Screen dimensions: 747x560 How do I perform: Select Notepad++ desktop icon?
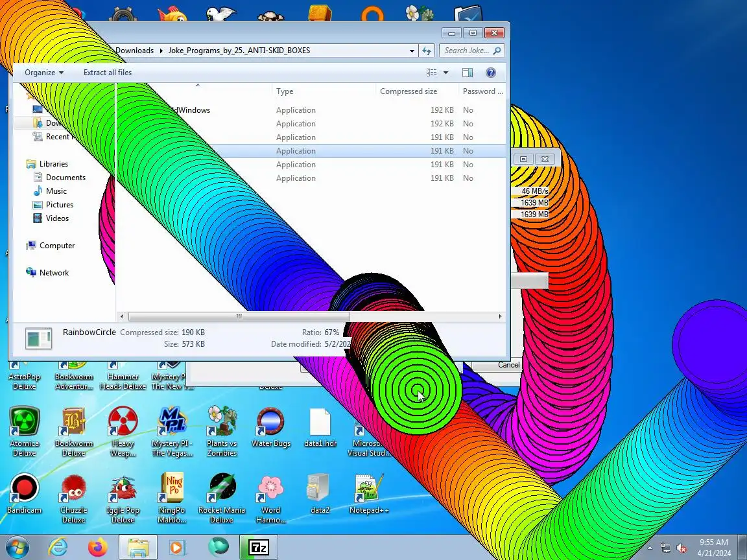tap(369, 493)
